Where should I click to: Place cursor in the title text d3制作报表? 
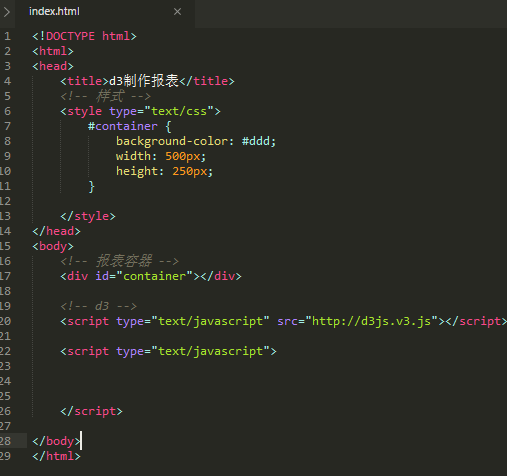144,81
